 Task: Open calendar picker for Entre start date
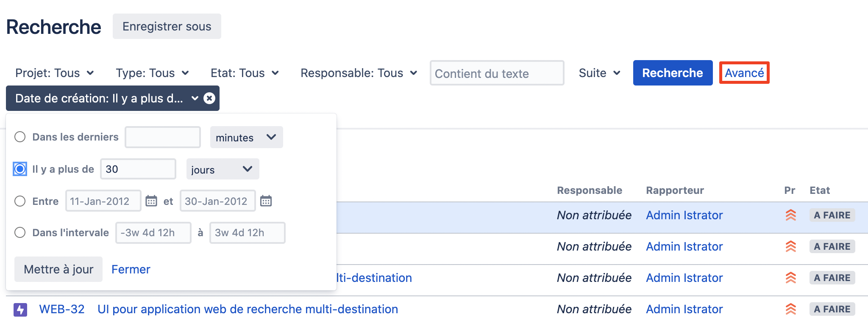coord(151,201)
